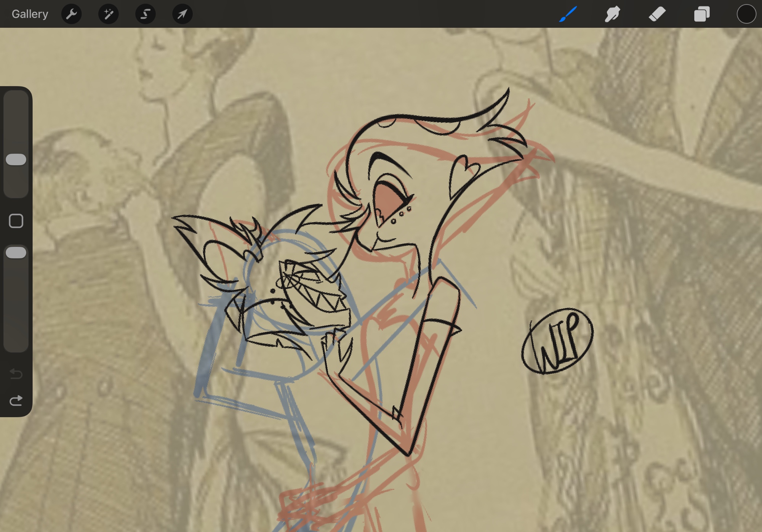Open the Actions wrench menu
762x532 pixels.
pos(71,14)
